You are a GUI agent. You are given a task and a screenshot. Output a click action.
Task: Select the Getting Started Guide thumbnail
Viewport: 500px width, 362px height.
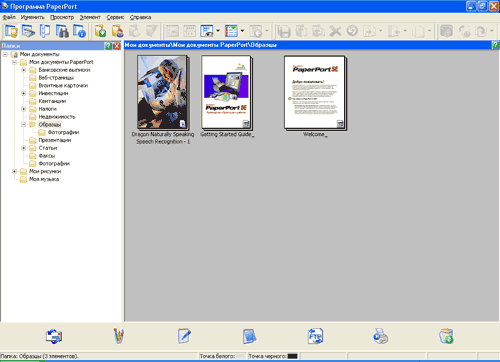click(227, 93)
